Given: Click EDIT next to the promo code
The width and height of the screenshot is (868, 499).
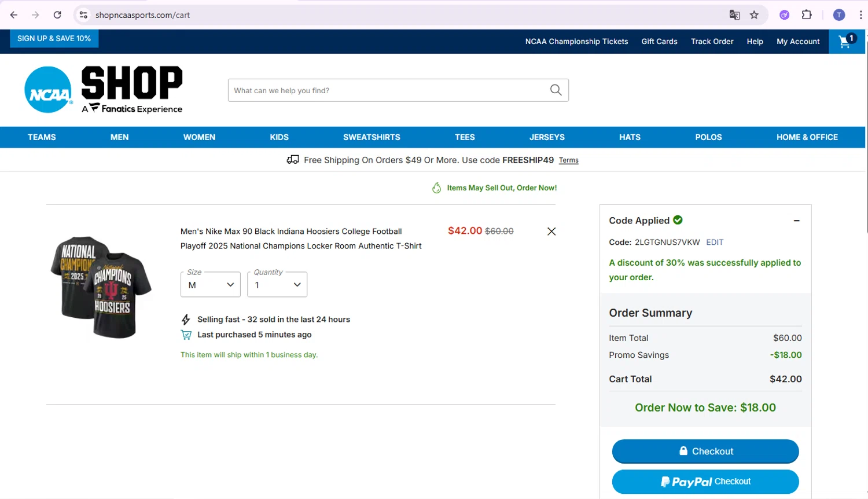Looking at the screenshot, I should tap(715, 242).
